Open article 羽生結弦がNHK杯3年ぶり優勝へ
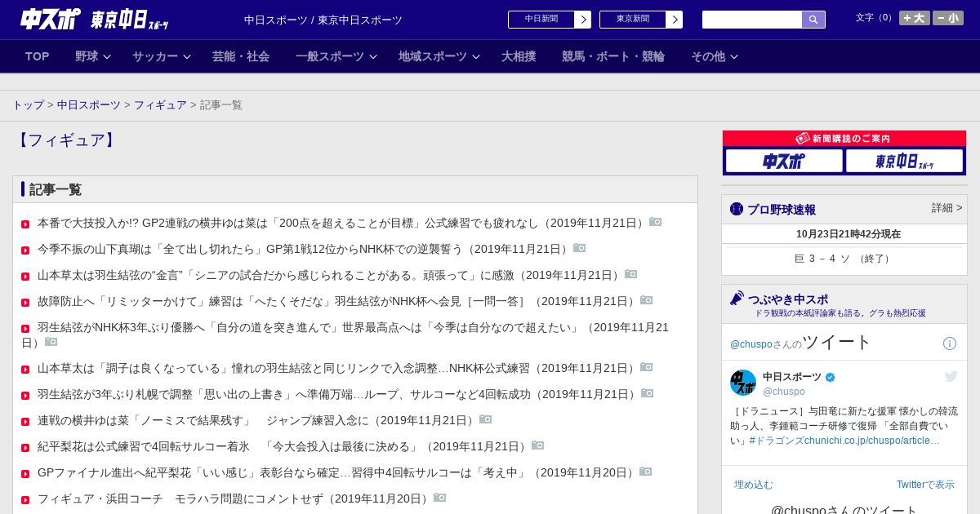 pos(345,335)
